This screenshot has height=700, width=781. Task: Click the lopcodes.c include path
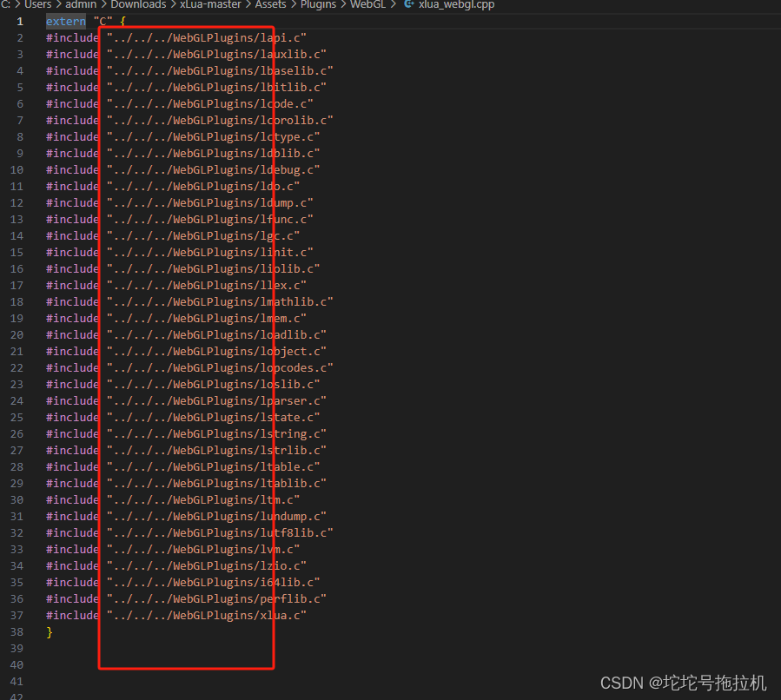(x=220, y=368)
